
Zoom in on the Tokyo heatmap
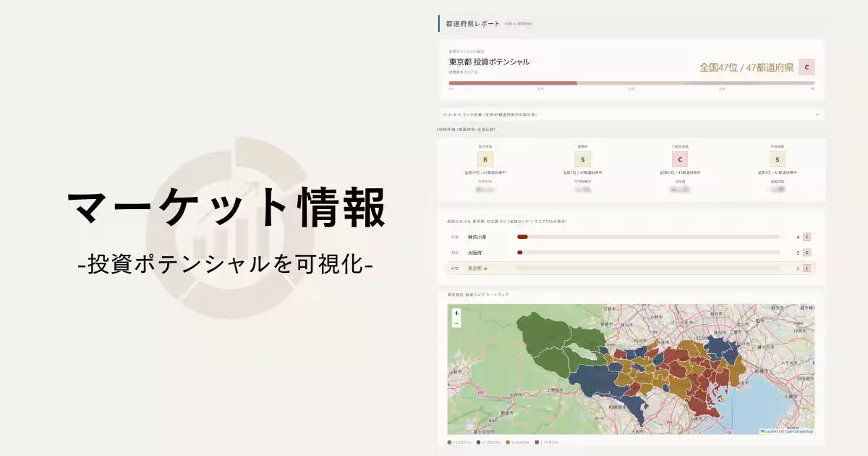456,313
